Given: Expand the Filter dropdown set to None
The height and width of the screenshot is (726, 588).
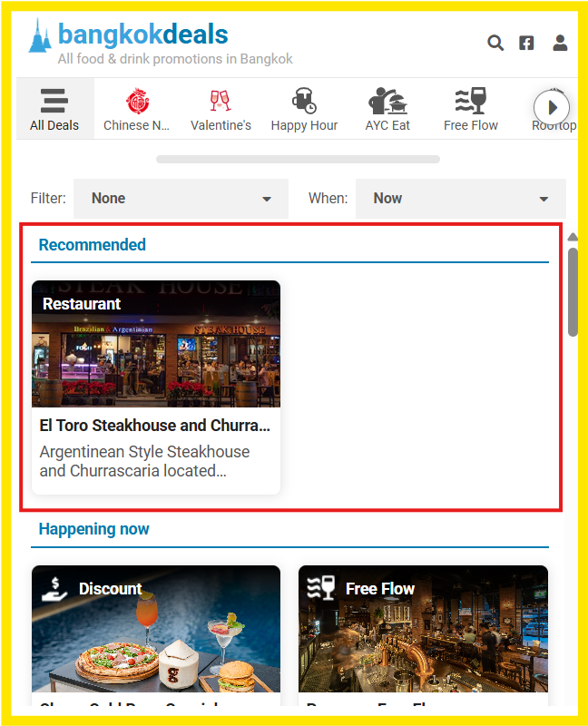Looking at the screenshot, I should click(x=180, y=199).
